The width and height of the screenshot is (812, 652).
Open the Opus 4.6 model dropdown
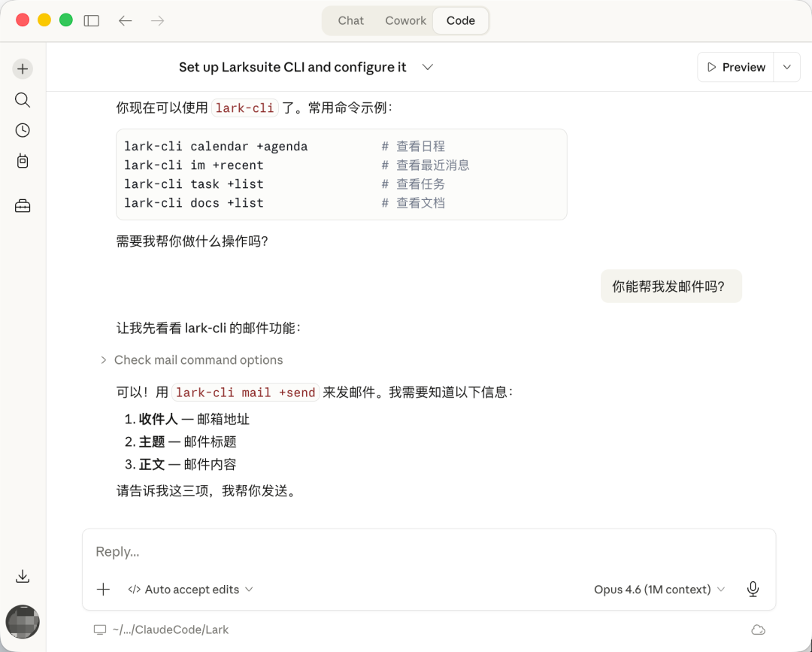coord(659,590)
